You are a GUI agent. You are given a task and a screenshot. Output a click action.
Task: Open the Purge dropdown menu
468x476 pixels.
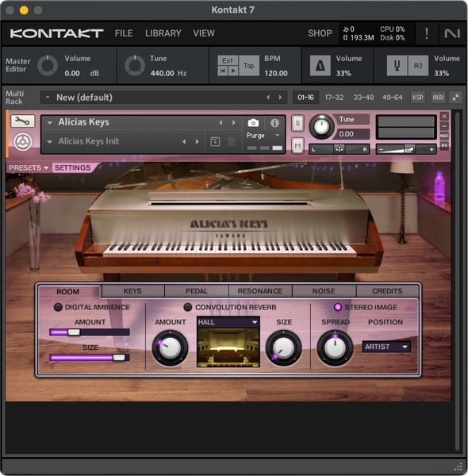pos(263,136)
